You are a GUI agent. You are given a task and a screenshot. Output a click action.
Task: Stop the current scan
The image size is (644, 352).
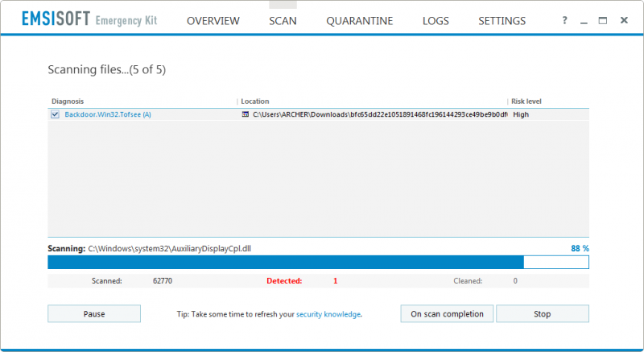click(542, 313)
